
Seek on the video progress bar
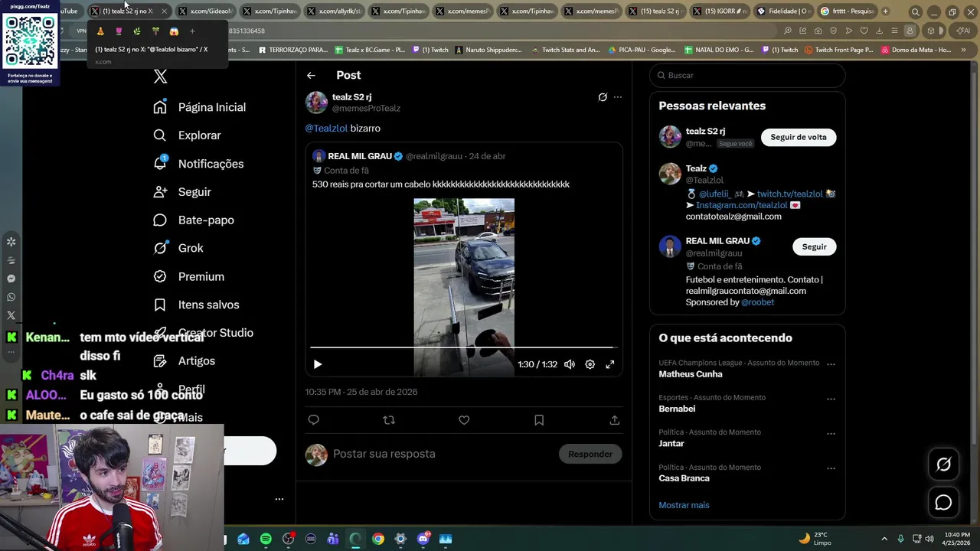[x=464, y=347]
